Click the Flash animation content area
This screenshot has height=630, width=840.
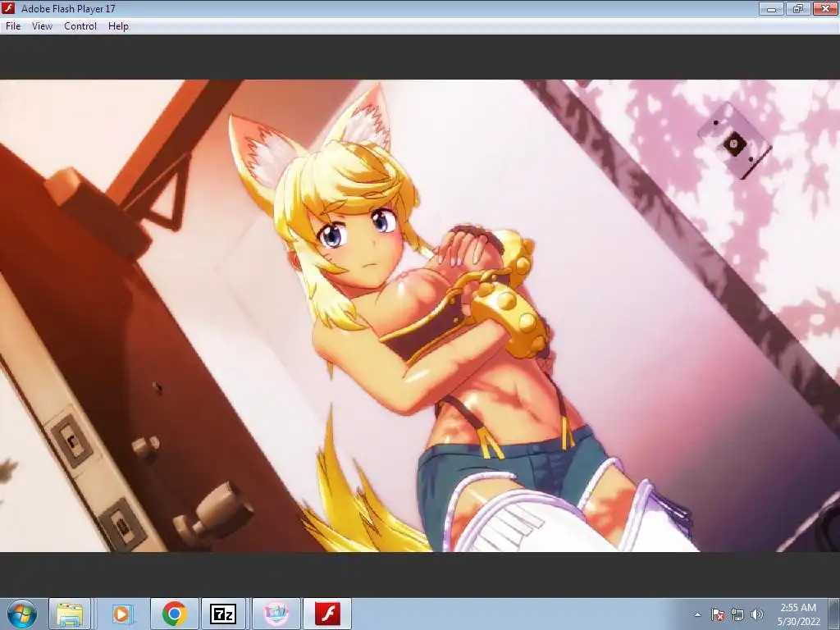pyautogui.click(x=420, y=316)
